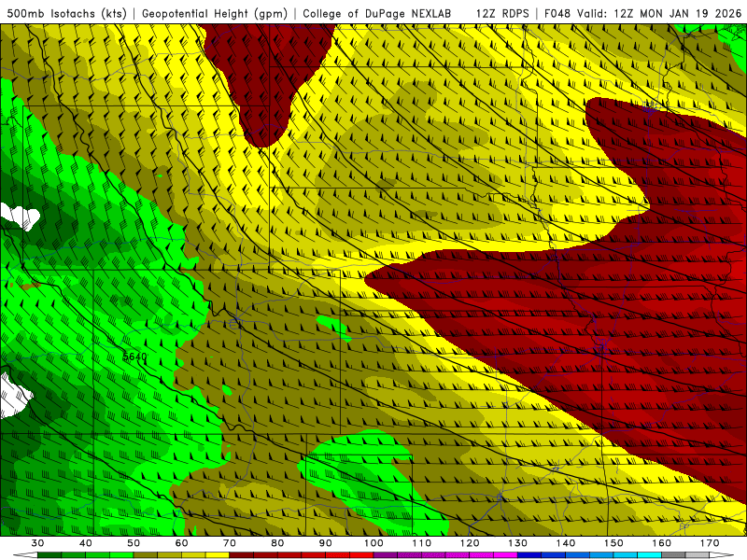Click the '30' value on the color scale
The width and height of the screenshot is (747, 560).
click(37, 543)
